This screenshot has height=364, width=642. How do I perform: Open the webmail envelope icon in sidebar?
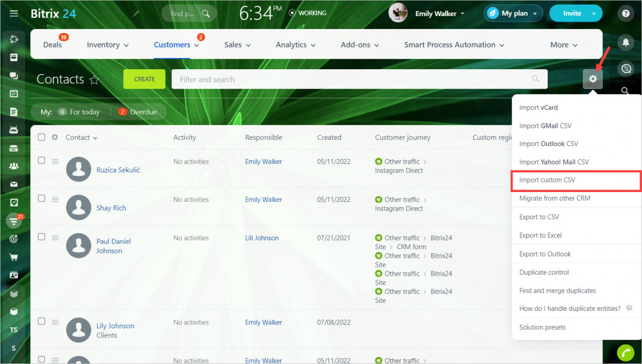(x=14, y=185)
